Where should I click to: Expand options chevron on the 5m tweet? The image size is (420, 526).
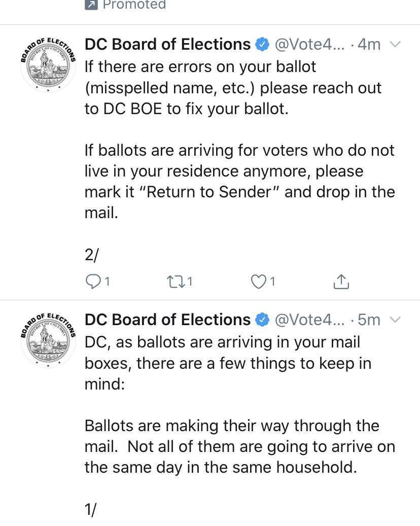click(x=395, y=320)
